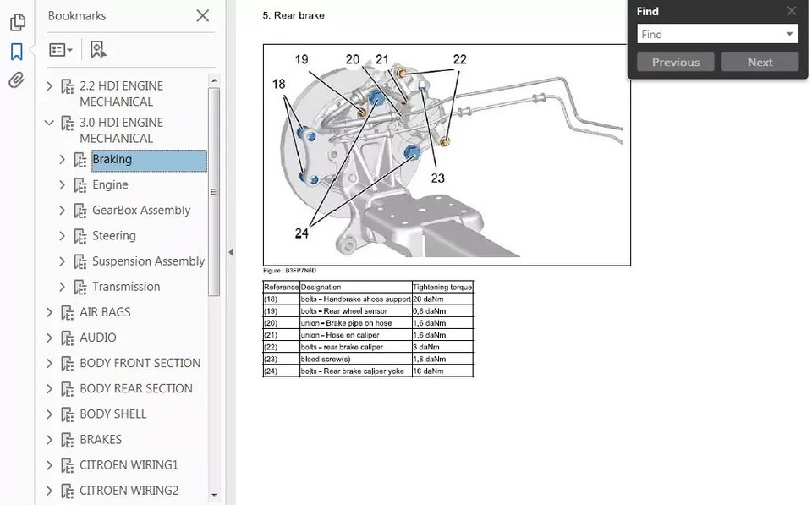Click the Next button in Find
This screenshot has height=505, width=812.
[760, 62]
